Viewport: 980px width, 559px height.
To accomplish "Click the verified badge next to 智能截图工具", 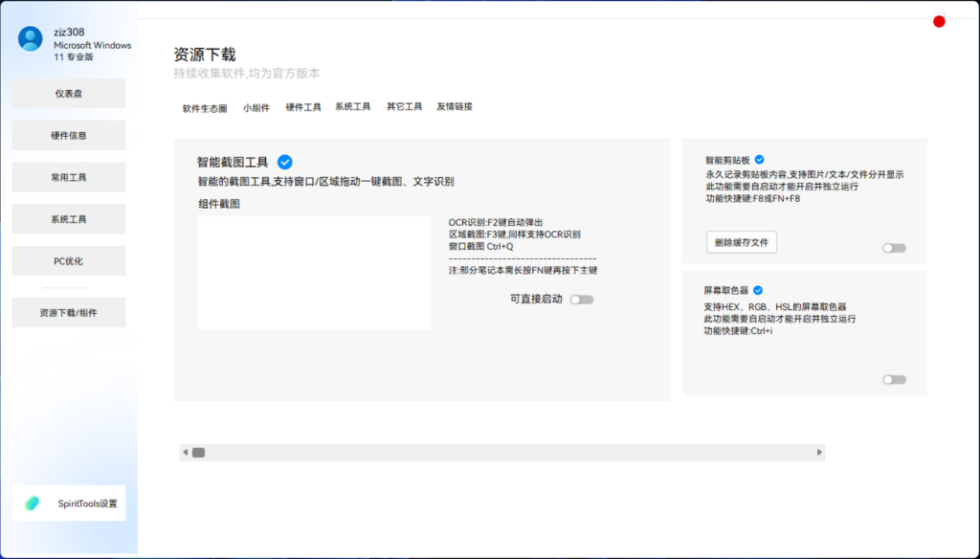I will [285, 162].
